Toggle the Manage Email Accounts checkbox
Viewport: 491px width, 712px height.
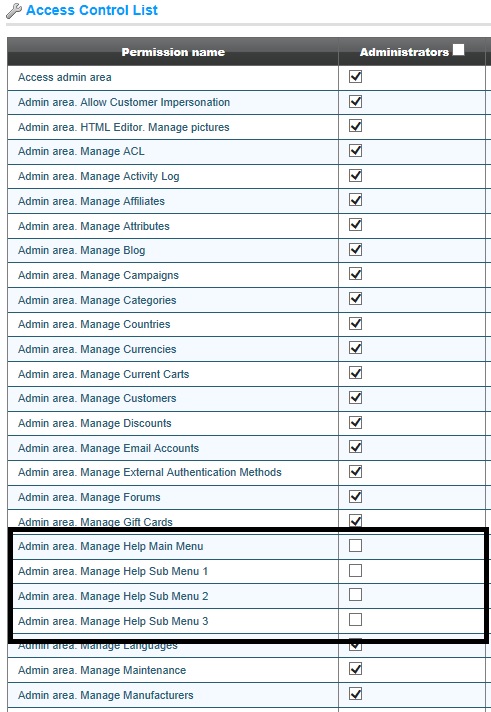pos(355,447)
